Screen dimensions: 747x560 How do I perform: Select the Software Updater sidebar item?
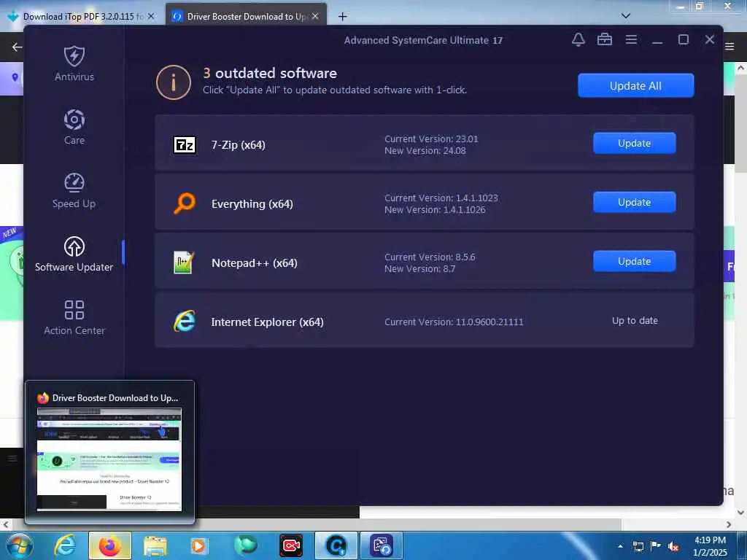pos(74,254)
